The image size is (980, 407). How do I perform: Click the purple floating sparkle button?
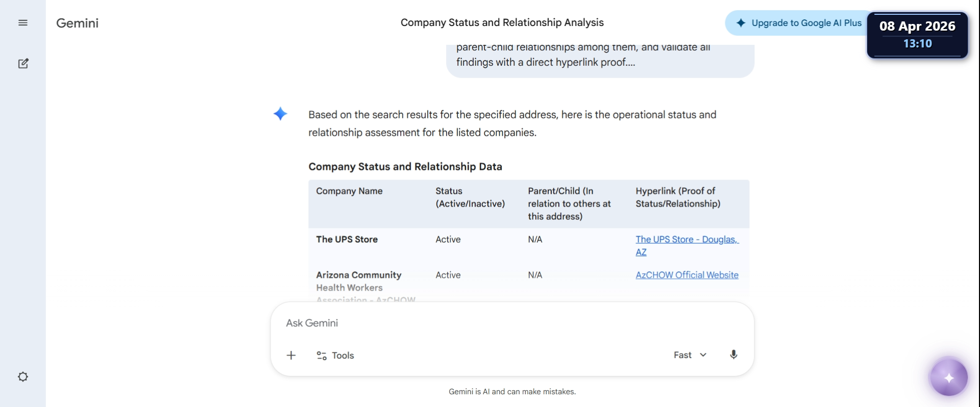(x=948, y=378)
